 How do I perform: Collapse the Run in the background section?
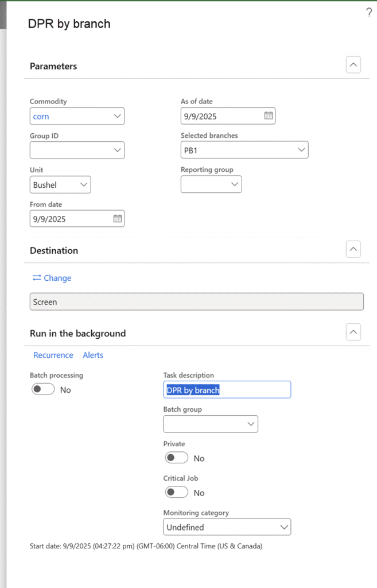point(353,332)
